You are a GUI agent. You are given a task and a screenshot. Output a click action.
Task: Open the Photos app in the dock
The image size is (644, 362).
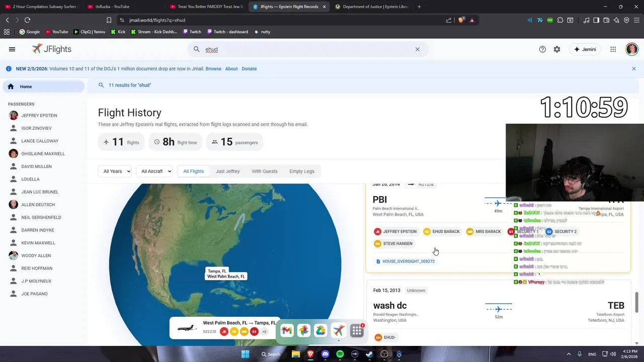click(x=303, y=330)
